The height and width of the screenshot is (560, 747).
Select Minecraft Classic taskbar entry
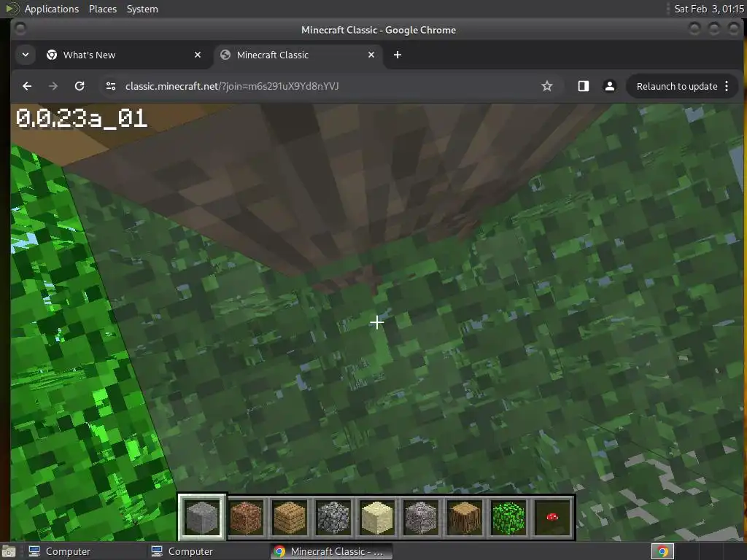point(332,551)
